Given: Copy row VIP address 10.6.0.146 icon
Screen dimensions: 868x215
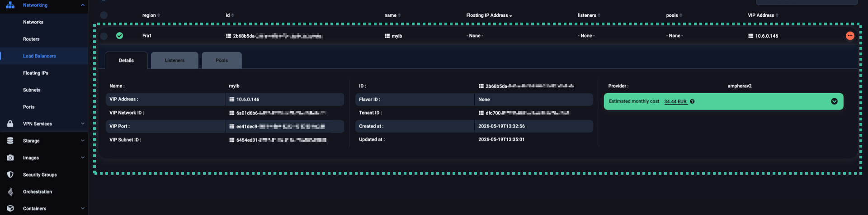Looking at the screenshot, I should click(750, 36).
